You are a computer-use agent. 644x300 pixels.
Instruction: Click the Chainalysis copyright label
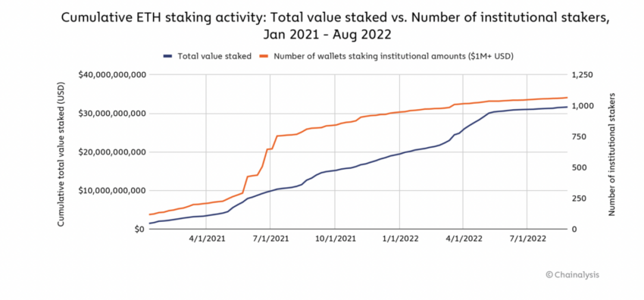tap(572, 274)
